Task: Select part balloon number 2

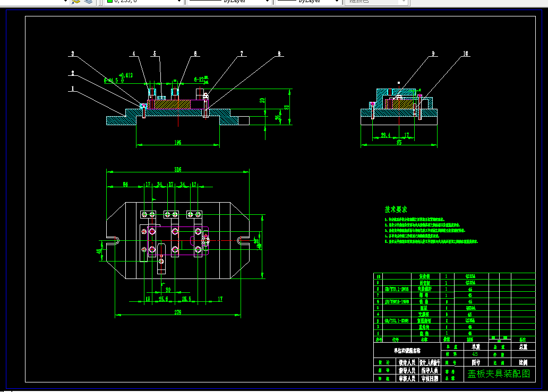Action: [x=73, y=73]
